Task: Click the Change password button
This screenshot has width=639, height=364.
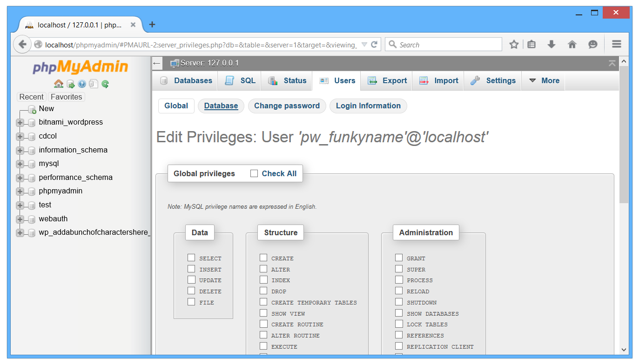Action: pos(287,106)
